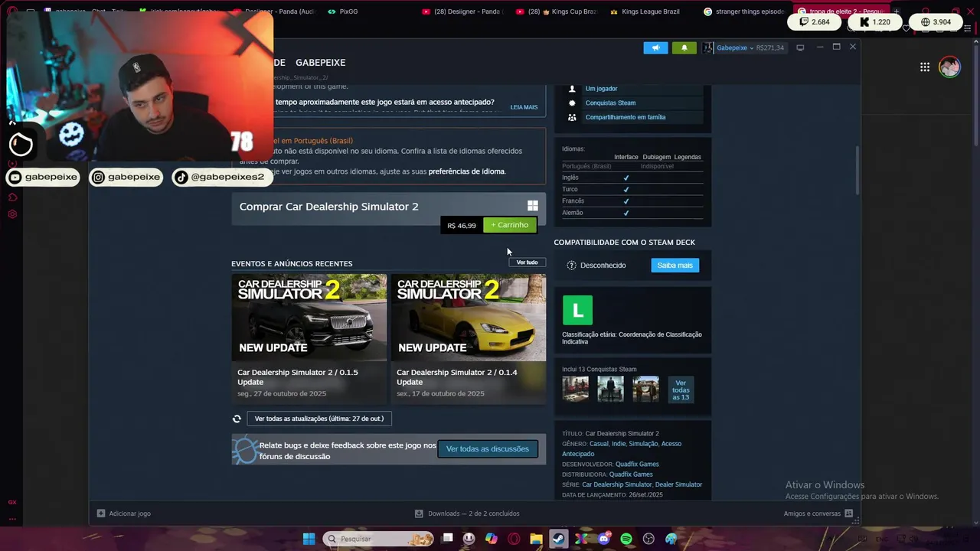Click the Steam Big Picture monitor icon
Screen dimensions: 980x551
pos(800,47)
